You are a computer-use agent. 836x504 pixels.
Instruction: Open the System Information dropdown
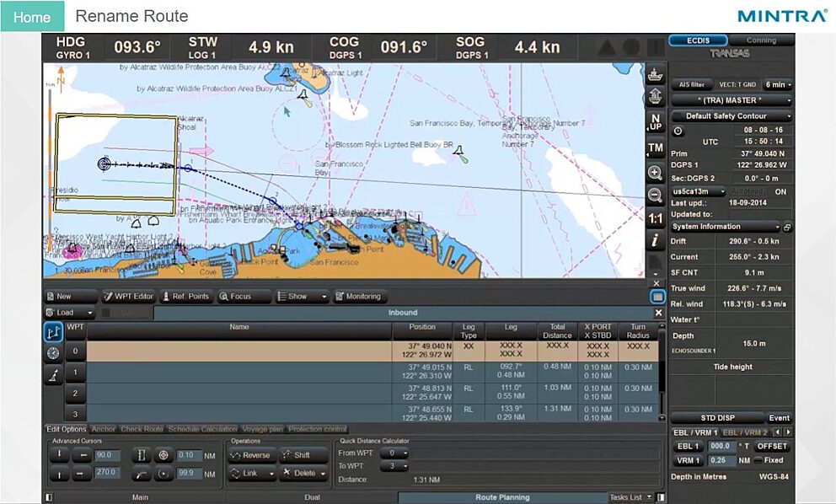[x=725, y=227]
